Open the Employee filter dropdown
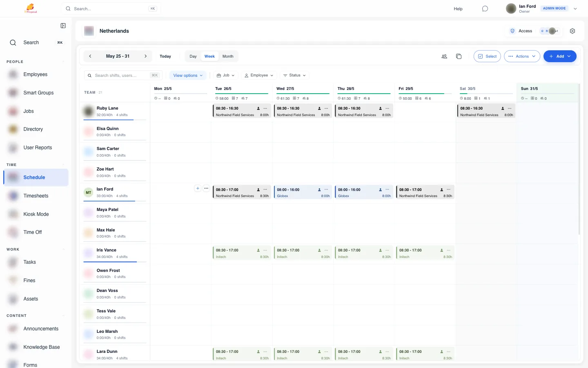588x368 pixels. 259,75
